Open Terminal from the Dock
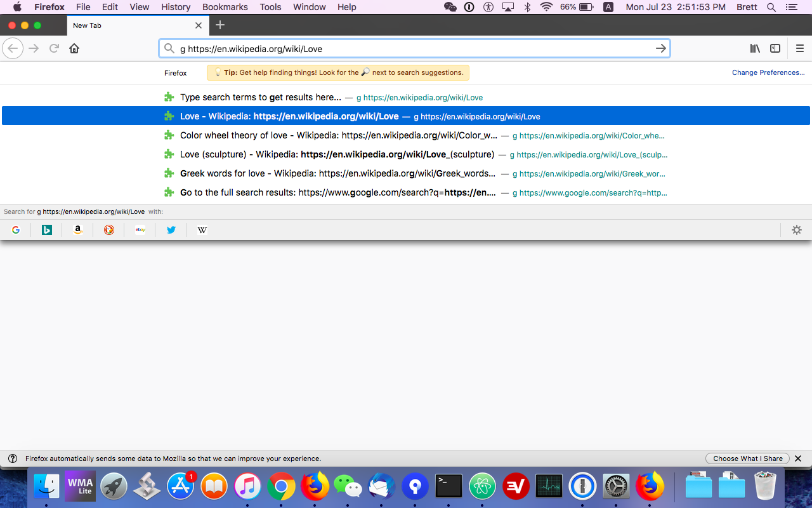812x508 pixels. click(449, 487)
